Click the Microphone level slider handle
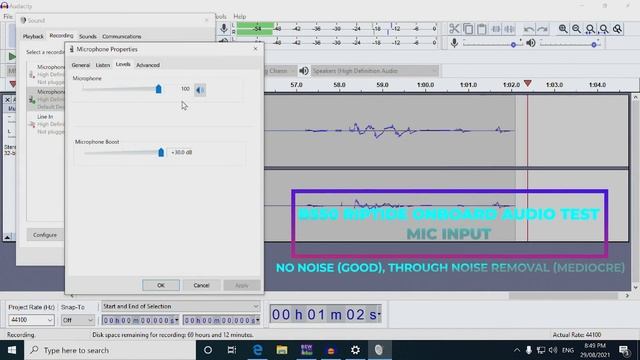The height and width of the screenshot is (360, 640). 158,89
